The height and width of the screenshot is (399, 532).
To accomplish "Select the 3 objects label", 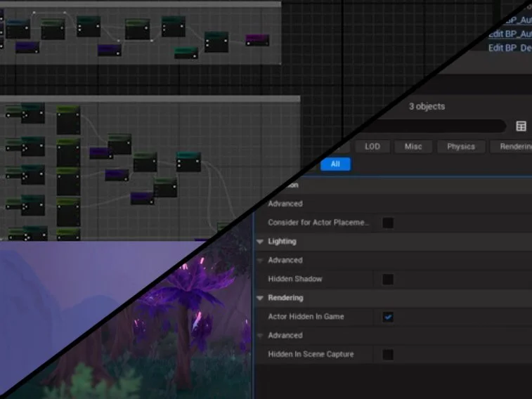I will 427,107.
